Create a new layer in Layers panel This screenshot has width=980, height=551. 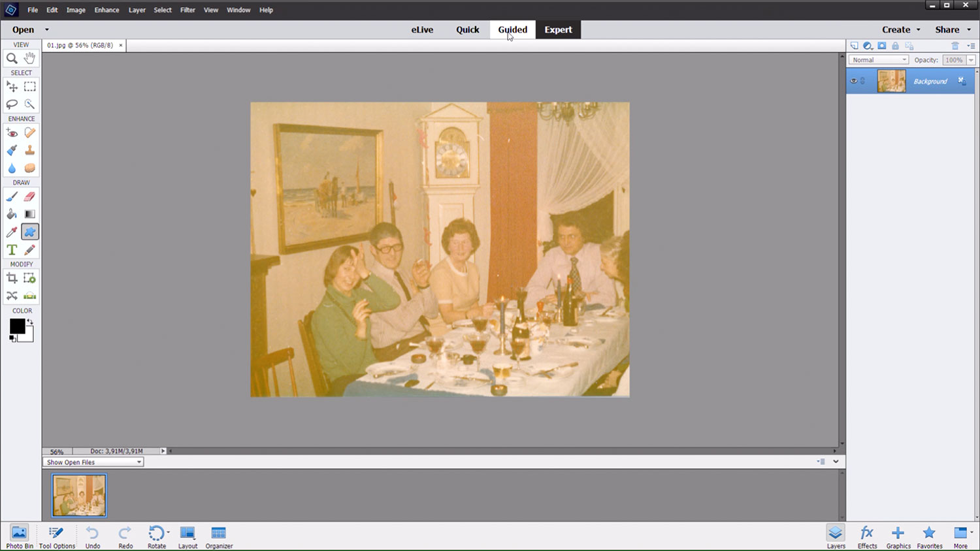(854, 46)
